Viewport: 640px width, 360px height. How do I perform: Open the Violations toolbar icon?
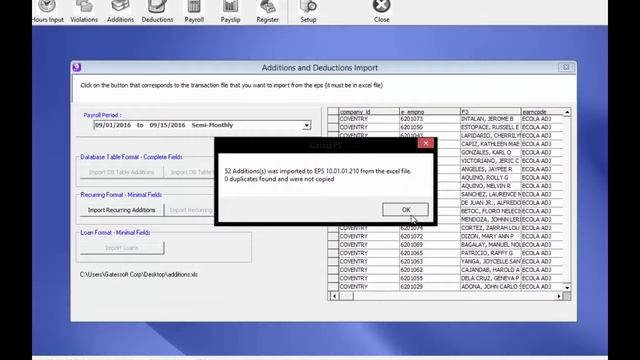pyautogui.click(x=84, y=11)
